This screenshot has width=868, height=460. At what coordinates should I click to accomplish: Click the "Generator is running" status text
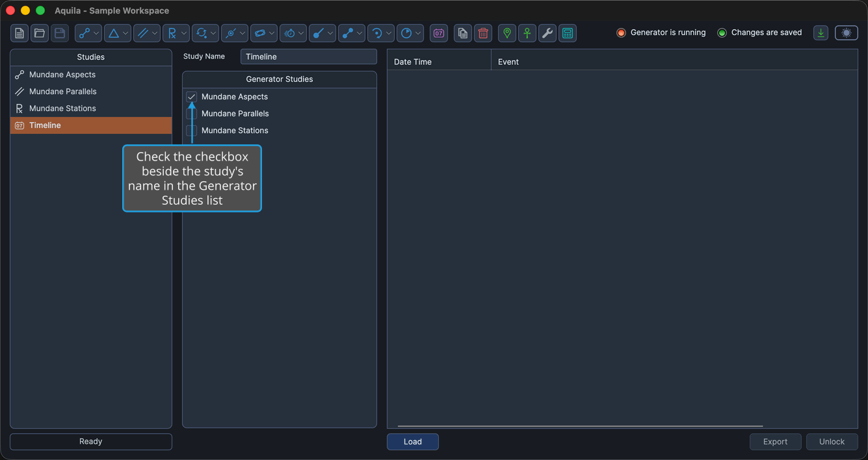click(668, 32)
